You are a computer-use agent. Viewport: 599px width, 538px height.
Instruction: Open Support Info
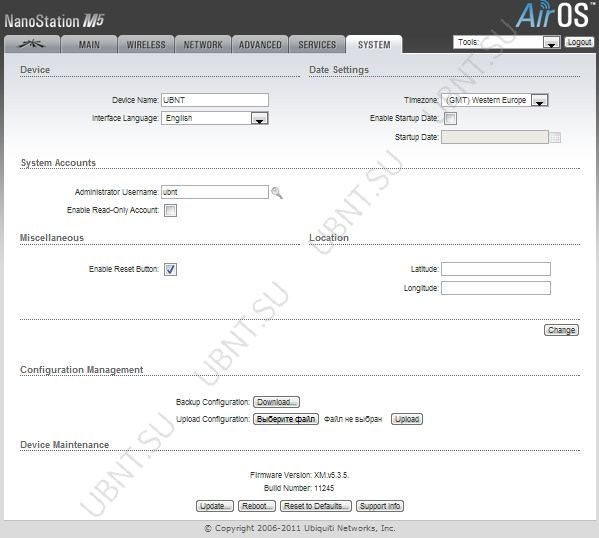tap(380, 506)
